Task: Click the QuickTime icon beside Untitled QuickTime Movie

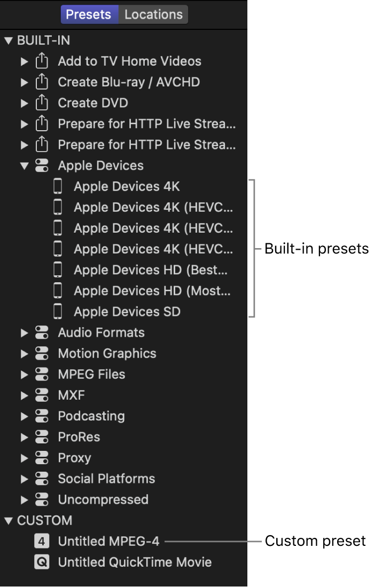Action: coord(42,562)
